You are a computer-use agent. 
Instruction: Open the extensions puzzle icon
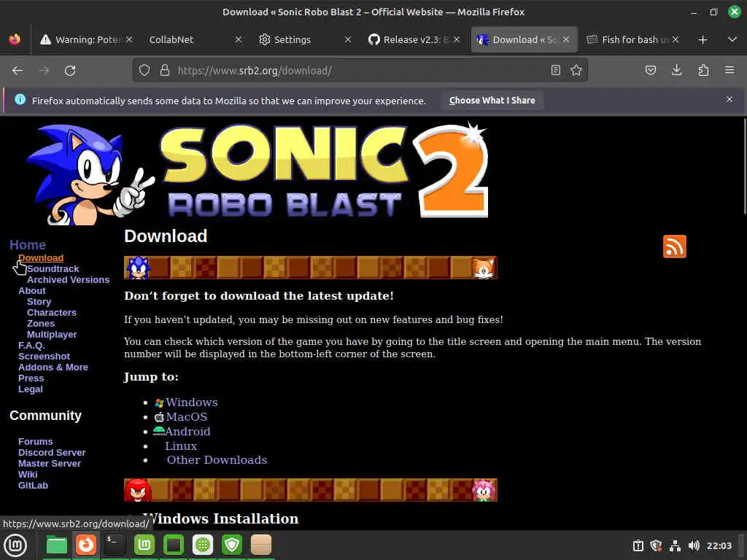[703, 71]
